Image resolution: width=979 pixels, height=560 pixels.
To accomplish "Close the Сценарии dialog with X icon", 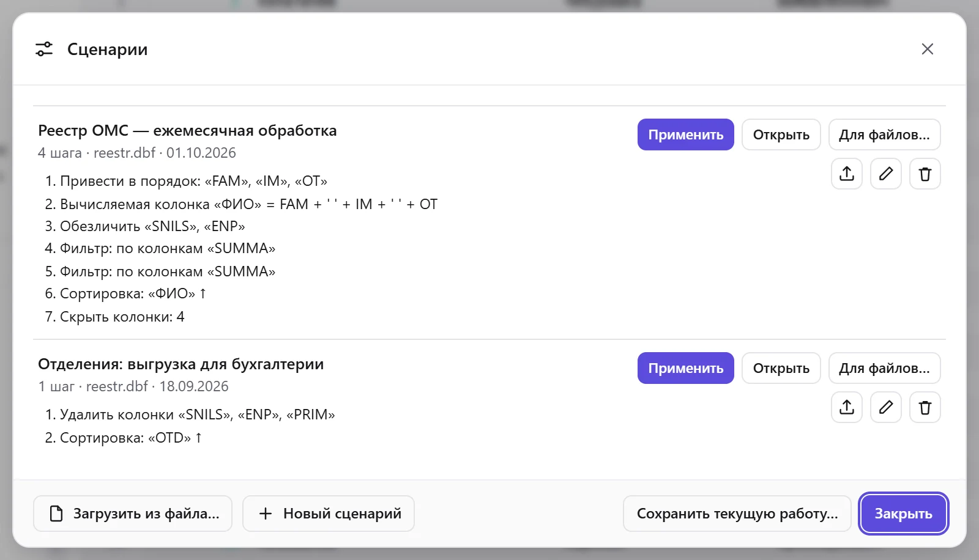I will pyautogui.click(x=928, y=49).
